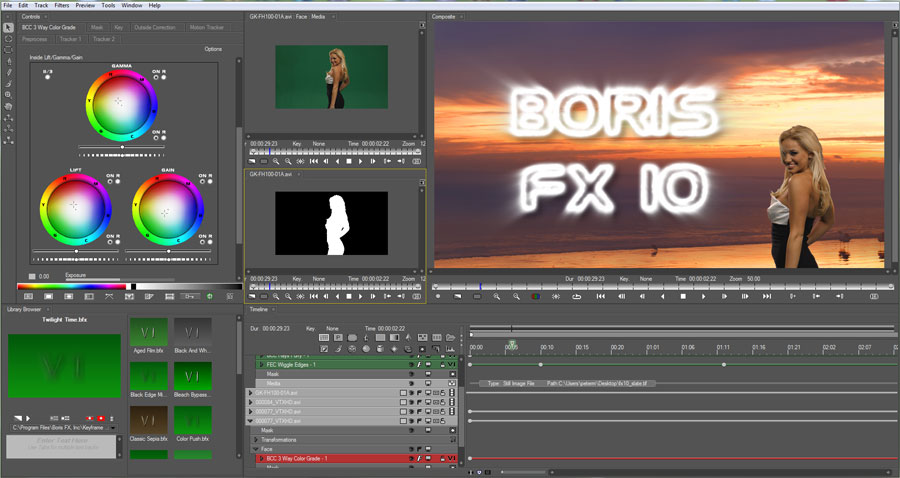Click the cylinder icon in Timeline toolbar
The image size is (900, 478).
pyautogui.click(x=380, y=348)
